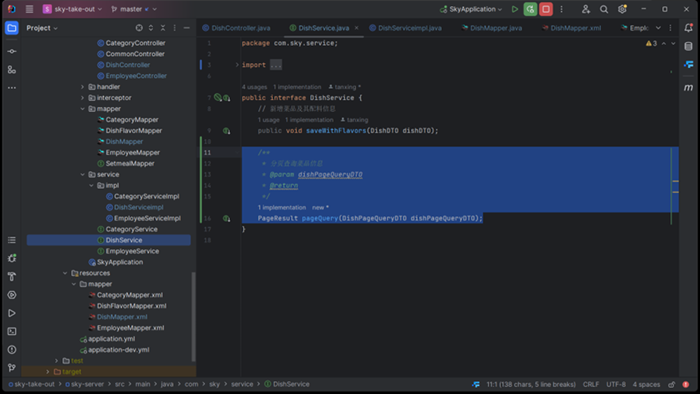The width and height of the screenshot is (700, 394).
Task: Open the Code With Me user icon
Action: pyautogui.click(x=586, y=9)
